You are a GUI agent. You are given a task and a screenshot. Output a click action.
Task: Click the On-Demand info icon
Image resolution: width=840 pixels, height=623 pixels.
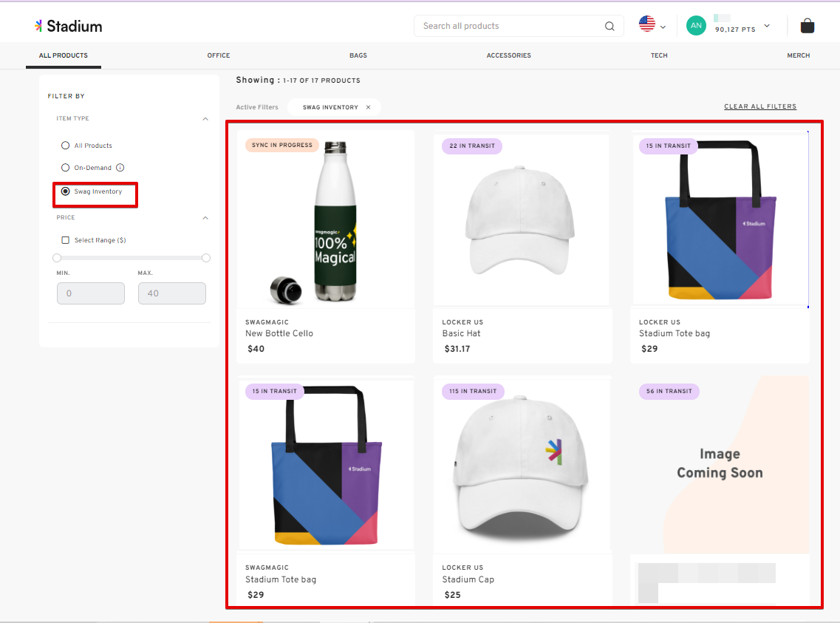(120, 168)
